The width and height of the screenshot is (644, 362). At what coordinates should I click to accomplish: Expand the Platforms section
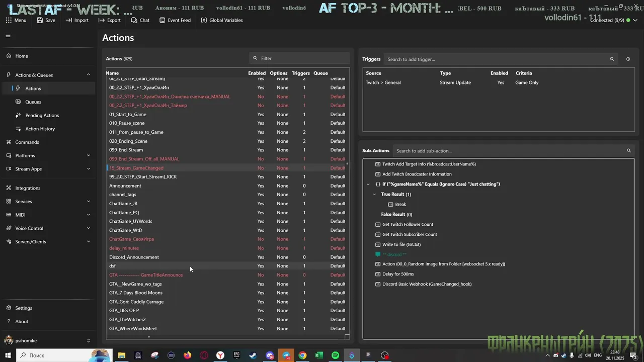click(89, 155)
